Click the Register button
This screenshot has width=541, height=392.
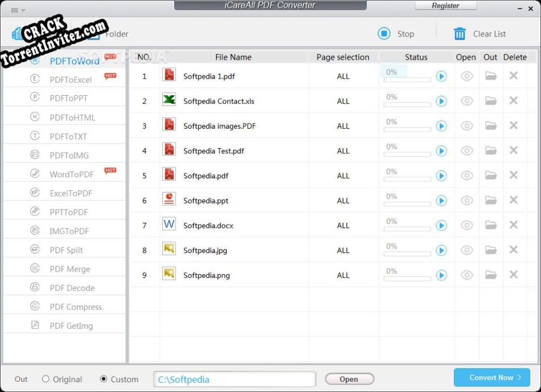pos(446,5)
